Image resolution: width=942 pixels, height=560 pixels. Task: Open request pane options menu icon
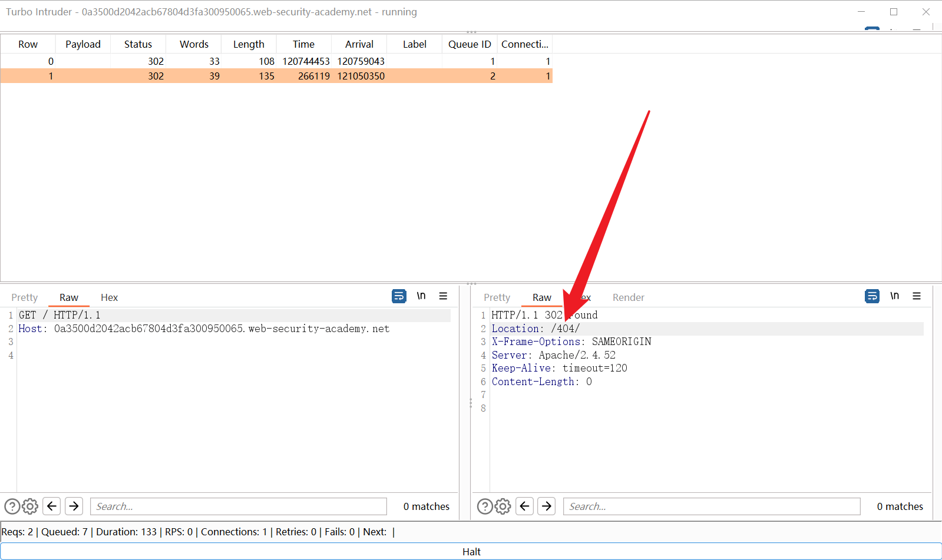[443, 296]
